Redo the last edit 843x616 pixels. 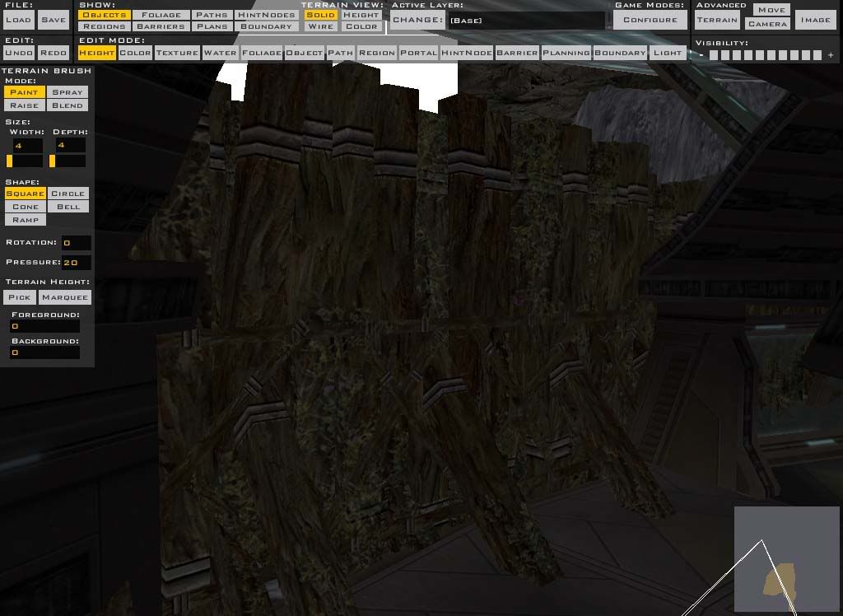pos(54,53)
